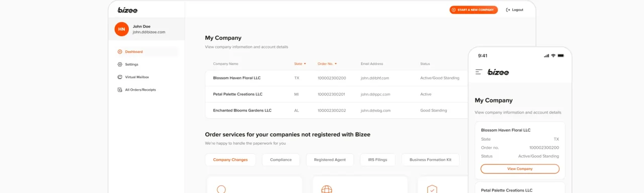Tap the Petal Palette Creations LLC mobile card title
The width and height of the screenshot is (644, 193).
507,190
